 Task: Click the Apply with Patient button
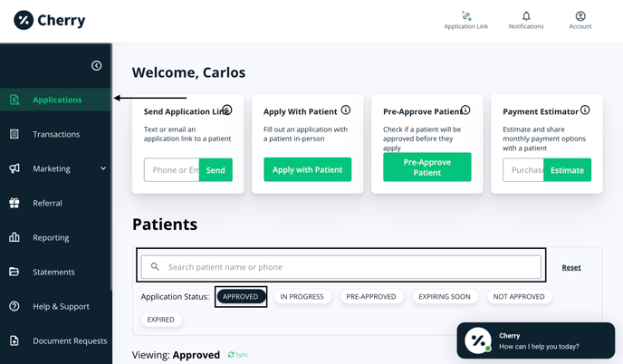point(308,169)
